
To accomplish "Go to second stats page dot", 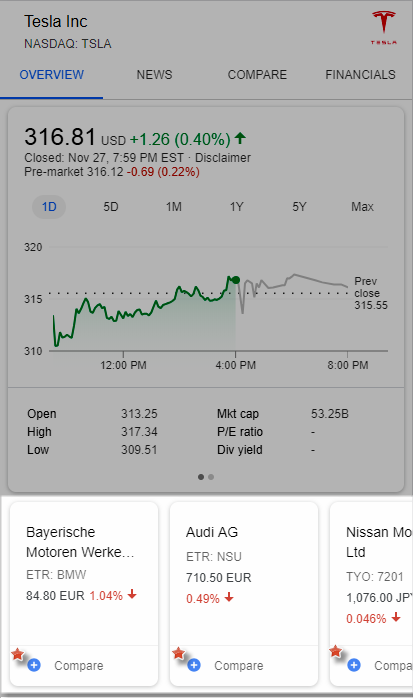I will tap(211, 477).
